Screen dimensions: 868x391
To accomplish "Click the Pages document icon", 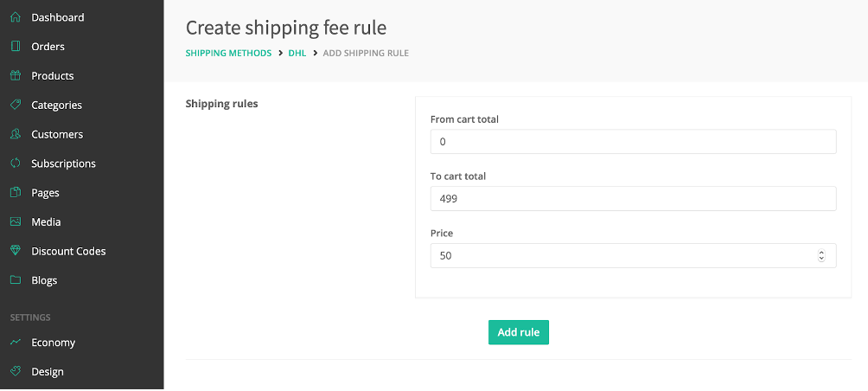I will 16,192.
